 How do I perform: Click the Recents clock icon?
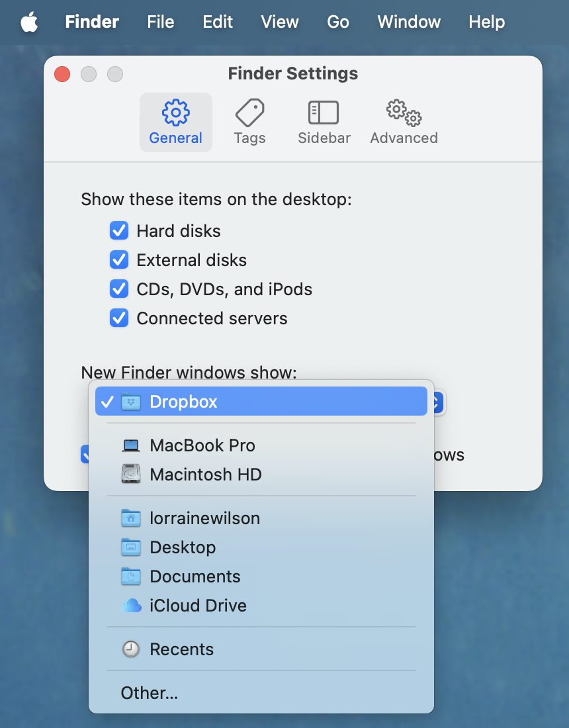coord(131,649)
